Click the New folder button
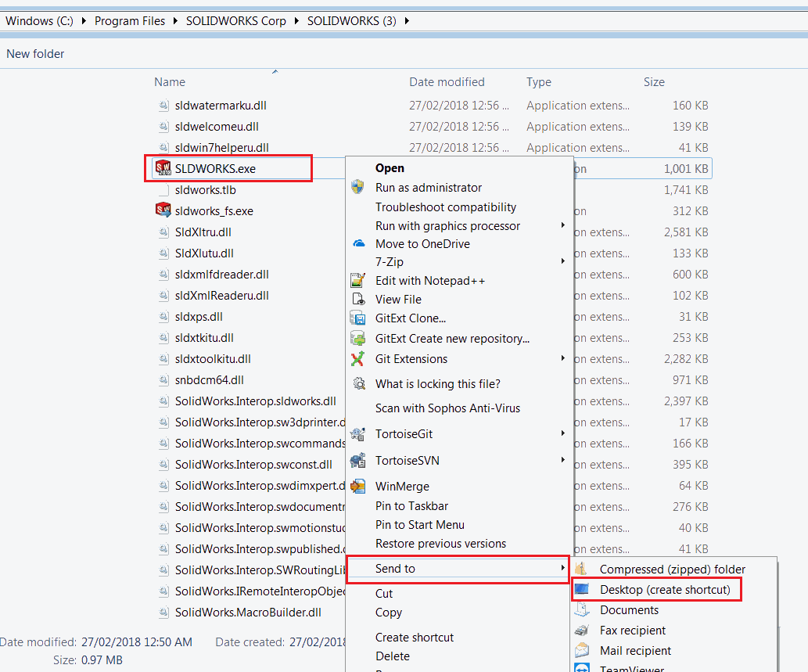The width and height of the screenshot is (808, 672). [35, 54]
